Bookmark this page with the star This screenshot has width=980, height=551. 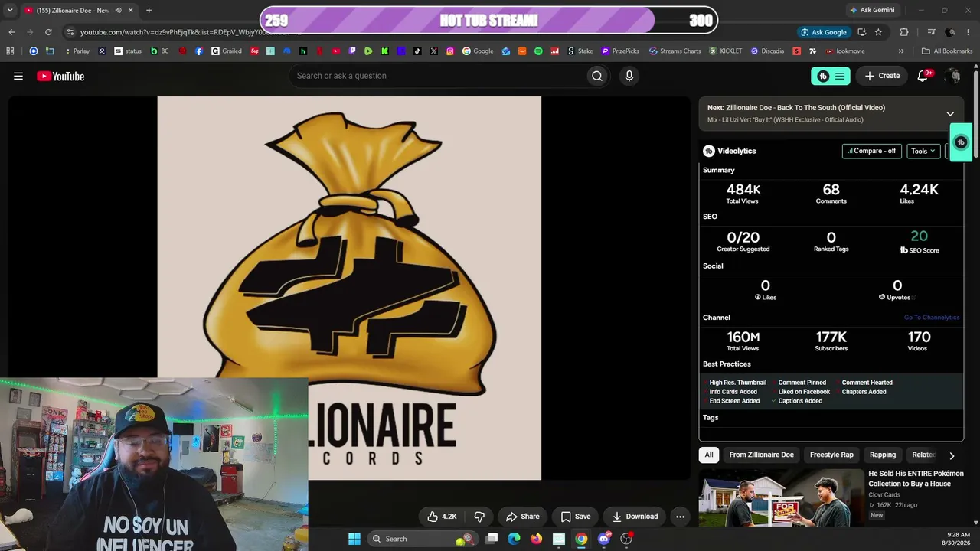pyautogui.click(x=878, y=32)
